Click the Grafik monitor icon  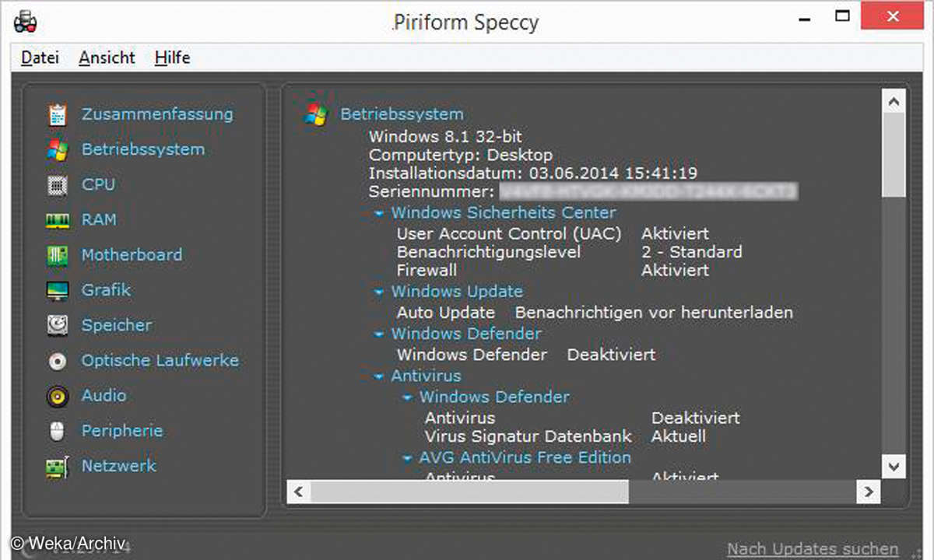[x=58, y=291]
